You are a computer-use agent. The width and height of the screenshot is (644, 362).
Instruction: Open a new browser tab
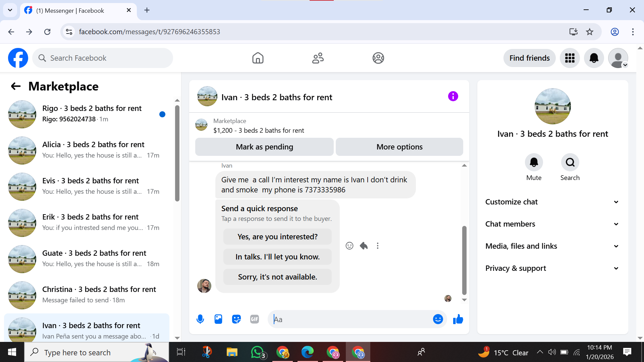click(147, 10)
